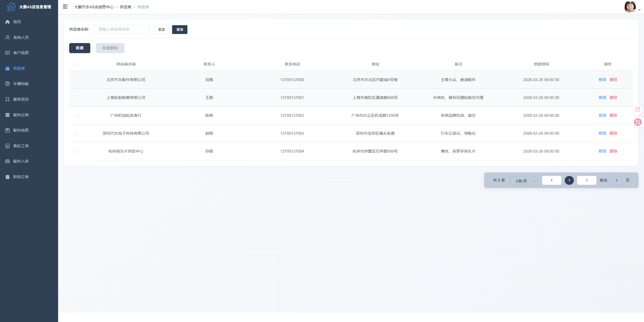The image size is (644, 322).
Task: Click 修改 for 北京汽车配件有限公司
Action: (x=602, y=80)
